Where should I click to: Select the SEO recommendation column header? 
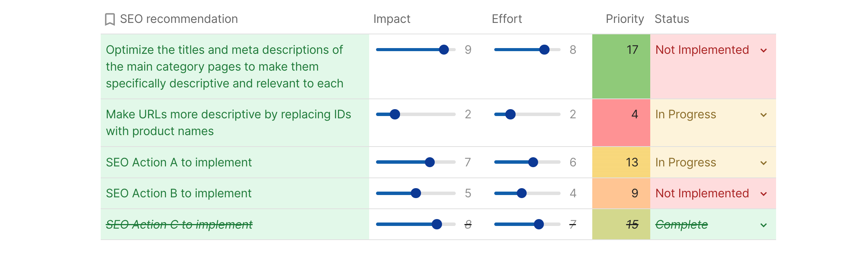pos(178,19)
